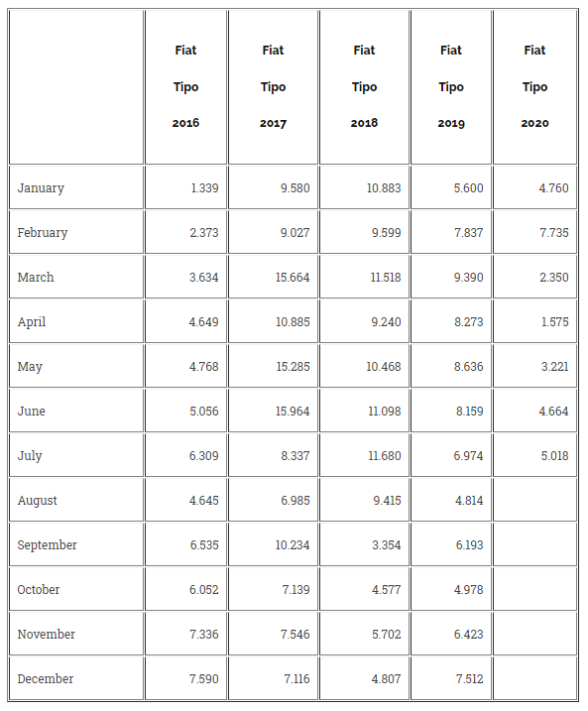Click the October 2016 value 6.052

[x=204, y=590]
